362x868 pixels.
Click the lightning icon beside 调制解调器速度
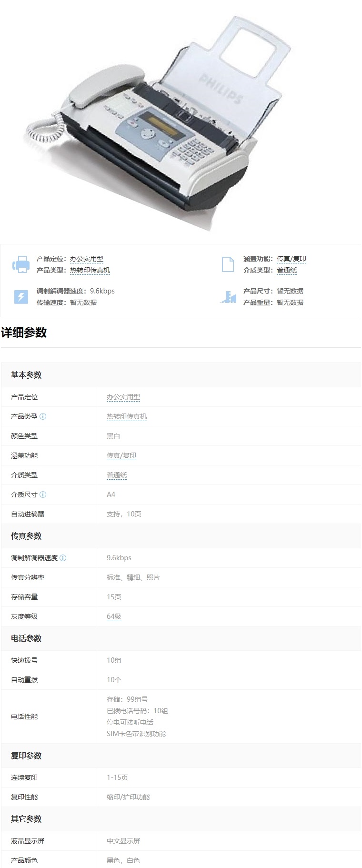[x=20, y=297]
